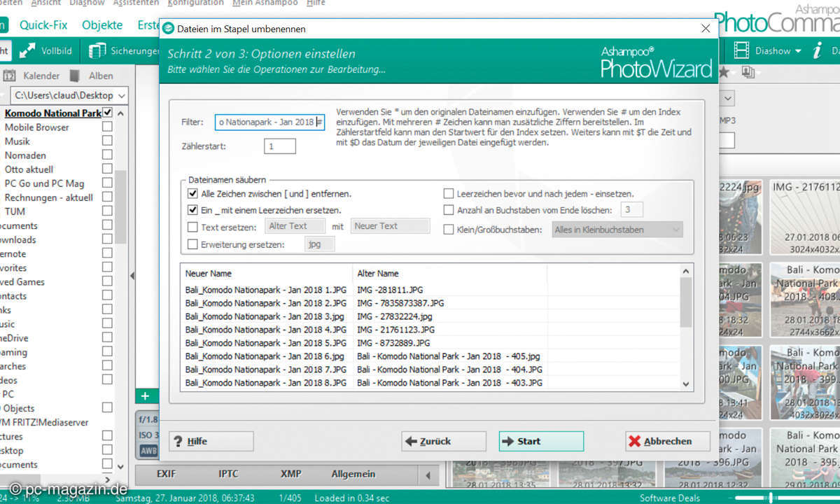Viewport: 840px width, 504px height.
Task: Click the italic info icon in toolbar
Action: coord(816,50)
